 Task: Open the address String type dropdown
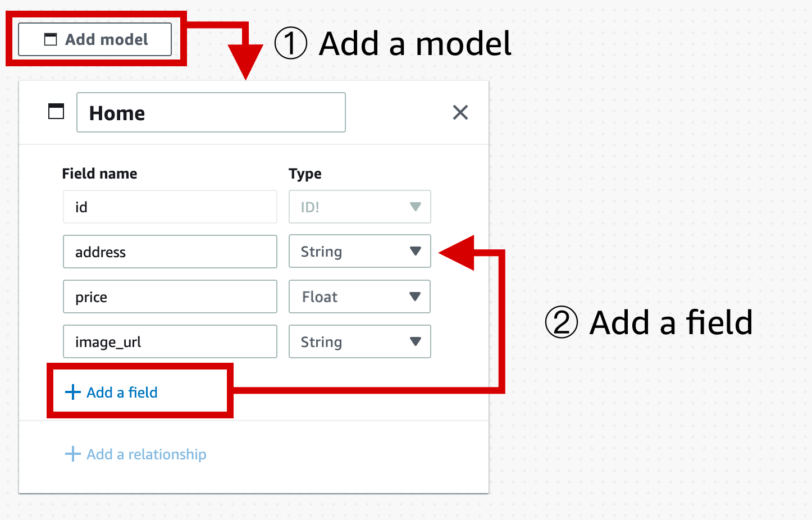[x=360, y=251]
